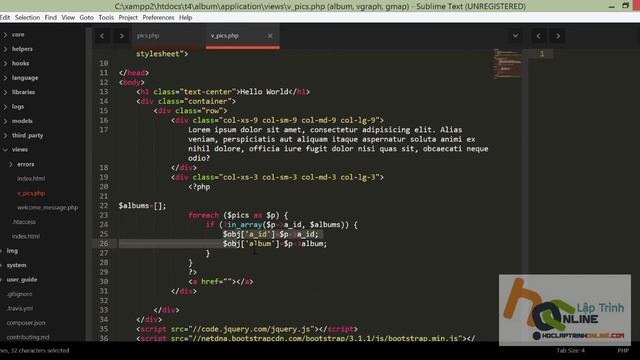
Task: Open the tab list dropdown arrow
Action: pos(516,36)
